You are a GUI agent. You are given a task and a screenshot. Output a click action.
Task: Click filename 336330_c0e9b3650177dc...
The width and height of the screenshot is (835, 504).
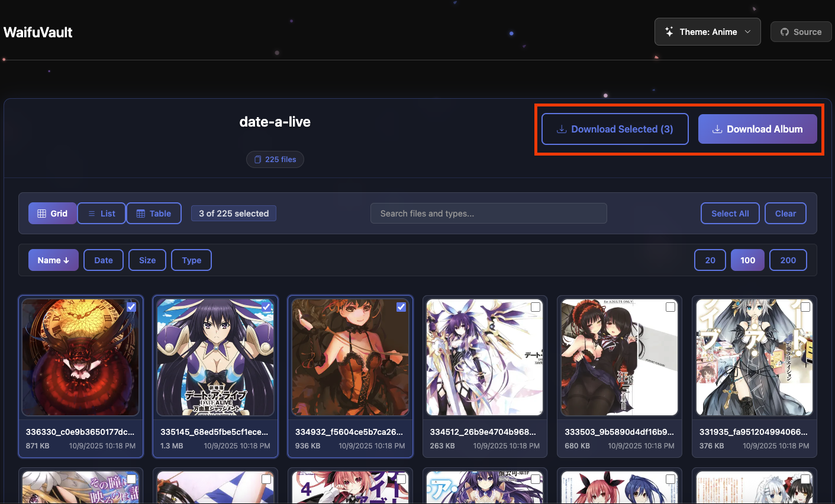pyautogui.click(x=80, y=432)
